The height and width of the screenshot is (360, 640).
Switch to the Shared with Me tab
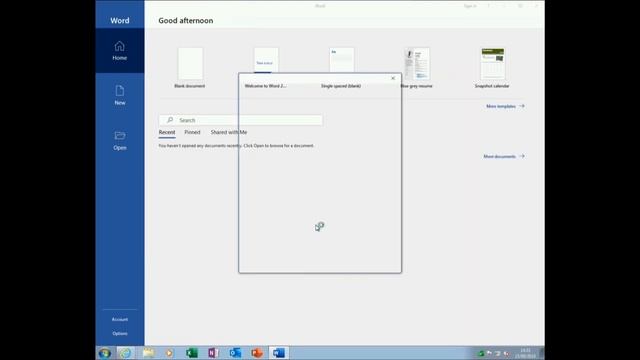click(x=229, y=132)
